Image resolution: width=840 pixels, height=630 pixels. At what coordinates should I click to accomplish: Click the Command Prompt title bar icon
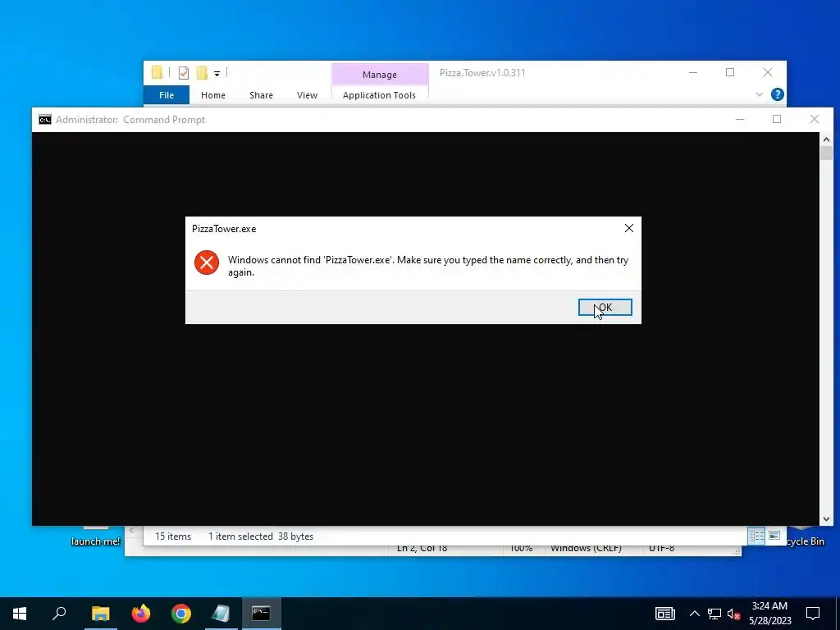tap(45, 120)
